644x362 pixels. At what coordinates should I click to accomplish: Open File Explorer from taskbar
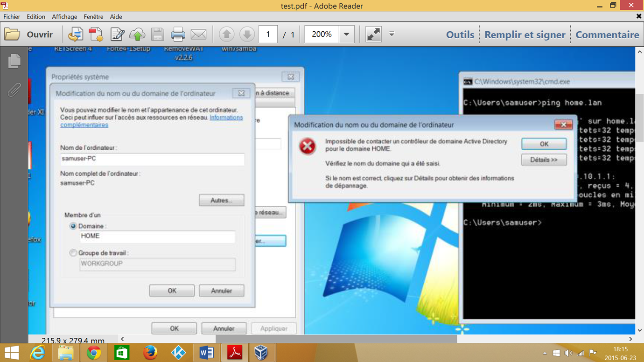click(66, 353)
